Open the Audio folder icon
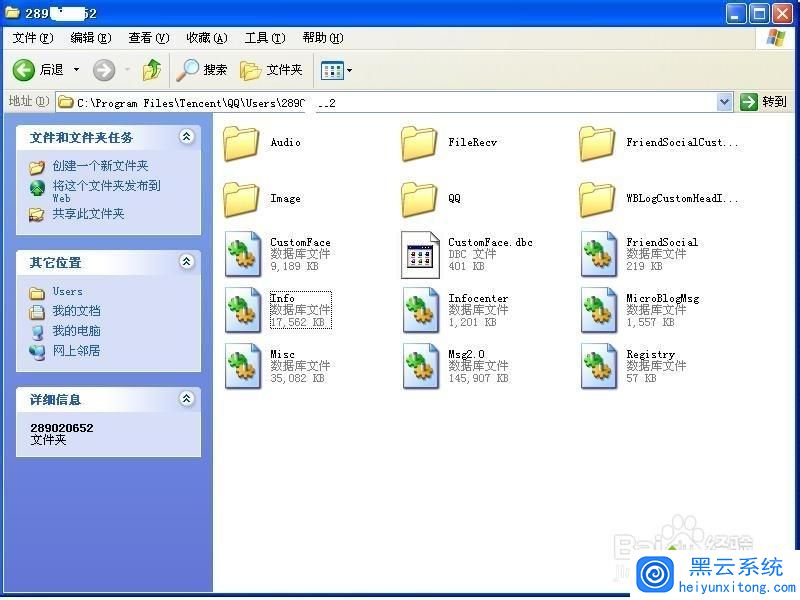The image size is (800, 600). tap(242, 143)
